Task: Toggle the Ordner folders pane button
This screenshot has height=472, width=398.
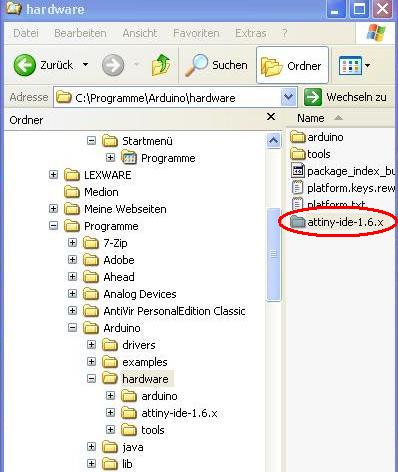Action: coord(292,65)
